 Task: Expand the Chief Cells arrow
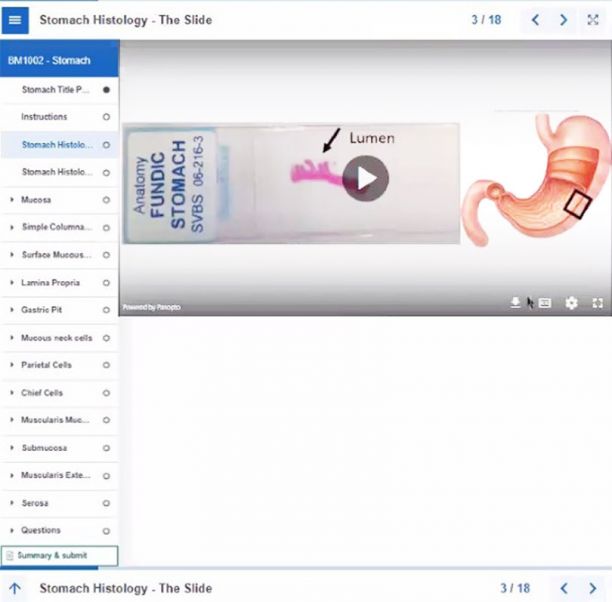[x=12, y=392]
